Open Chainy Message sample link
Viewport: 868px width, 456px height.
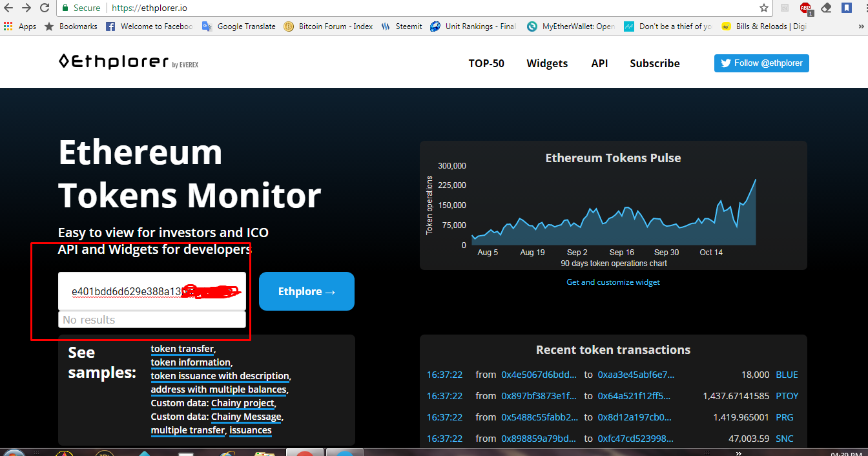click(x=246, y=417)
